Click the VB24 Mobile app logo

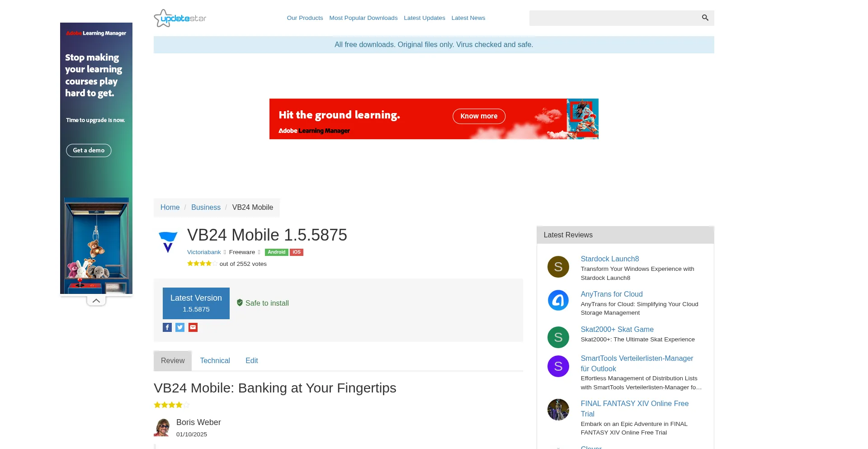click(168, 241)
